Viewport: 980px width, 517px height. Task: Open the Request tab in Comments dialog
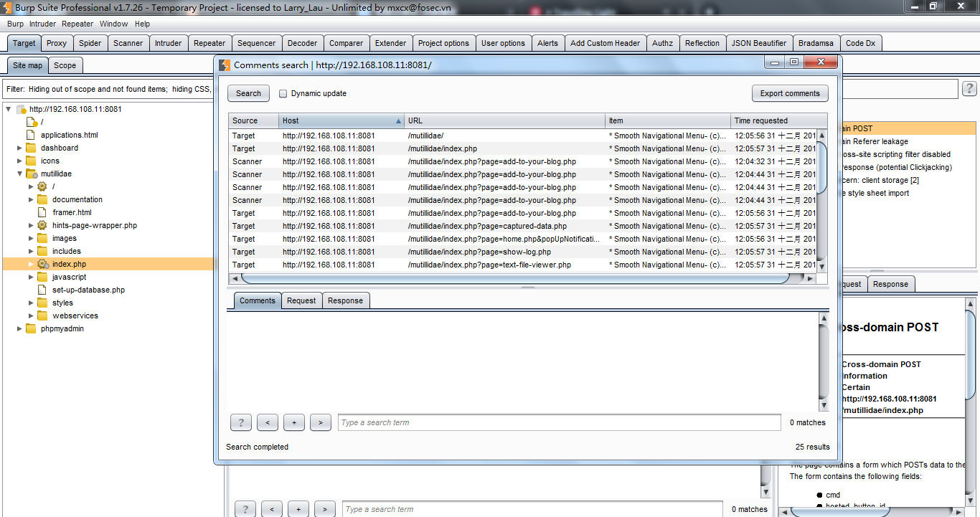[x=301, y=300]
